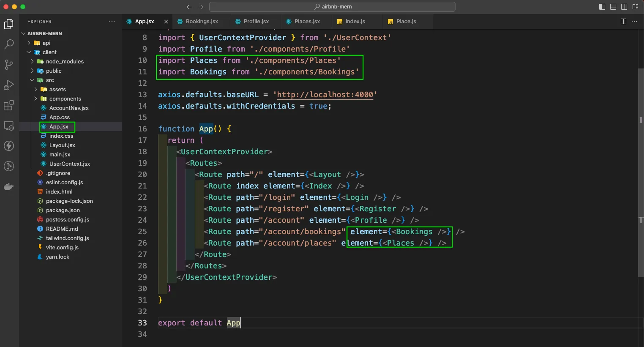Open tailwind.config.js file
Image resolution: width=644 pixels, height=347 pixels.
67,238
